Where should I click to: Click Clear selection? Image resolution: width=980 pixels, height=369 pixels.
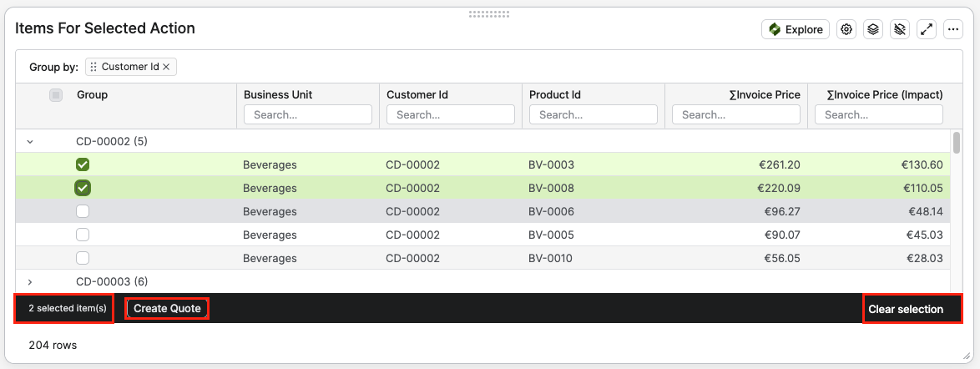click(906, 309)
